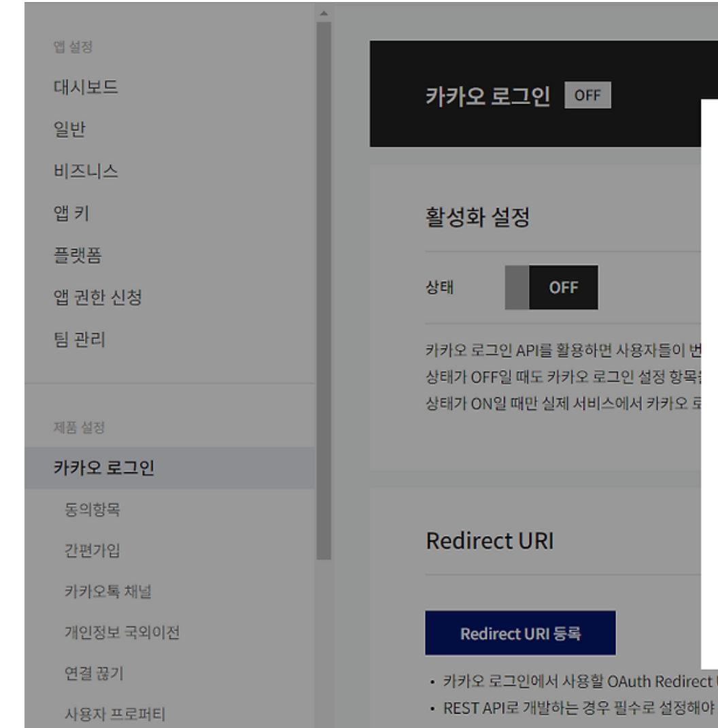Select 플랫폼 in sidebar
Viewport: 718px width, 728px height.
tap(78, 255)
